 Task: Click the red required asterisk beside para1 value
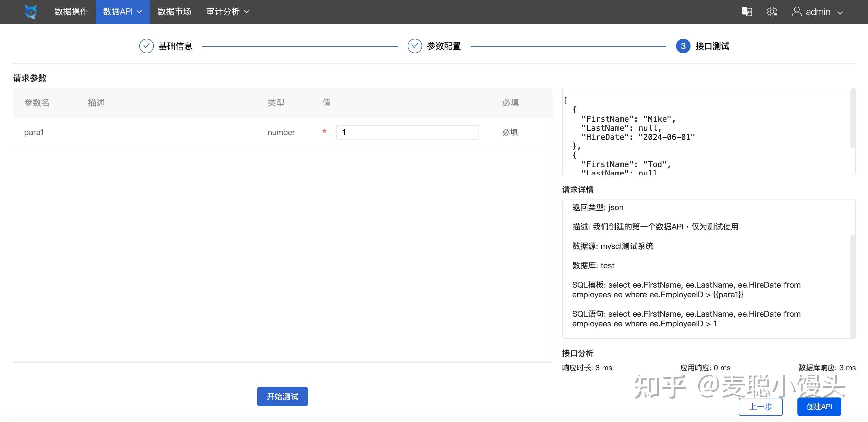324,132
